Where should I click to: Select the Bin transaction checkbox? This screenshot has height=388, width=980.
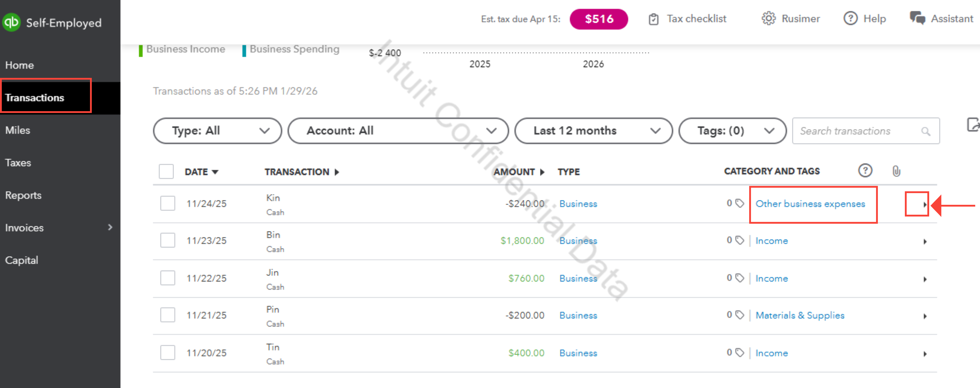[x=167, y=240]
